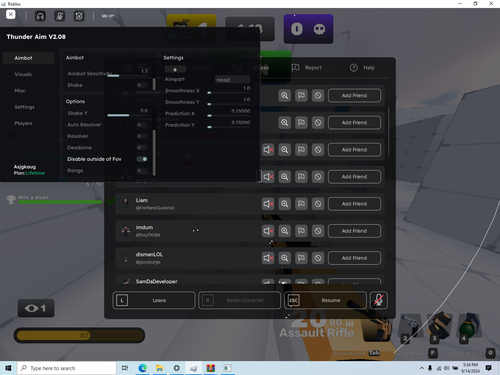Screen dimensions: 500x375
Task: Block player Liam
Action: click(x=318, y=204)
